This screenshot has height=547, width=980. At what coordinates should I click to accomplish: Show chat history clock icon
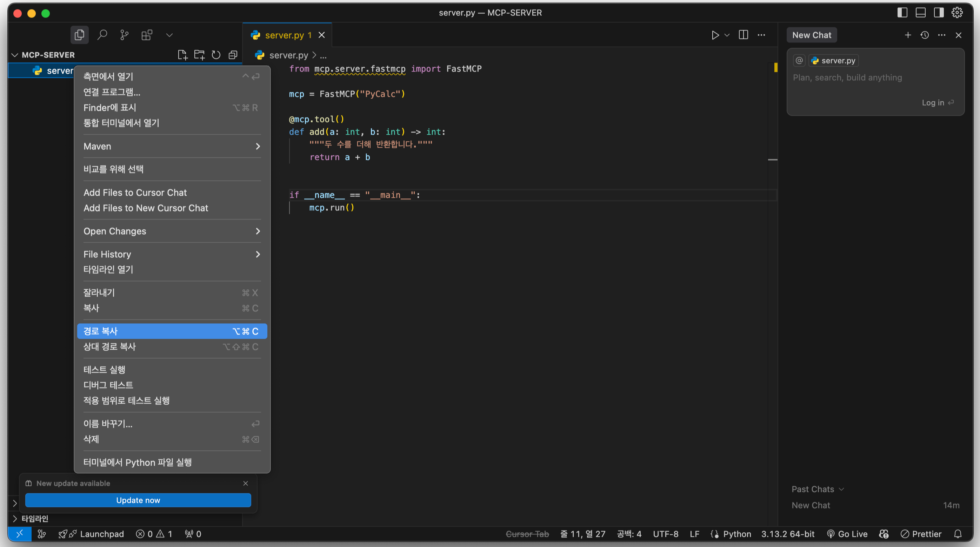coord(925,35)
